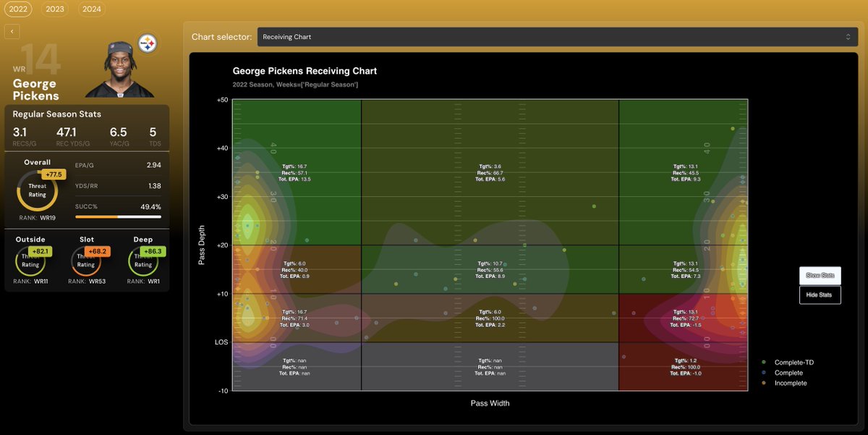The image size is (868, 435).
Task: Click the Tgt% 3.6 deep middle stats
Action: click(490, 172)
